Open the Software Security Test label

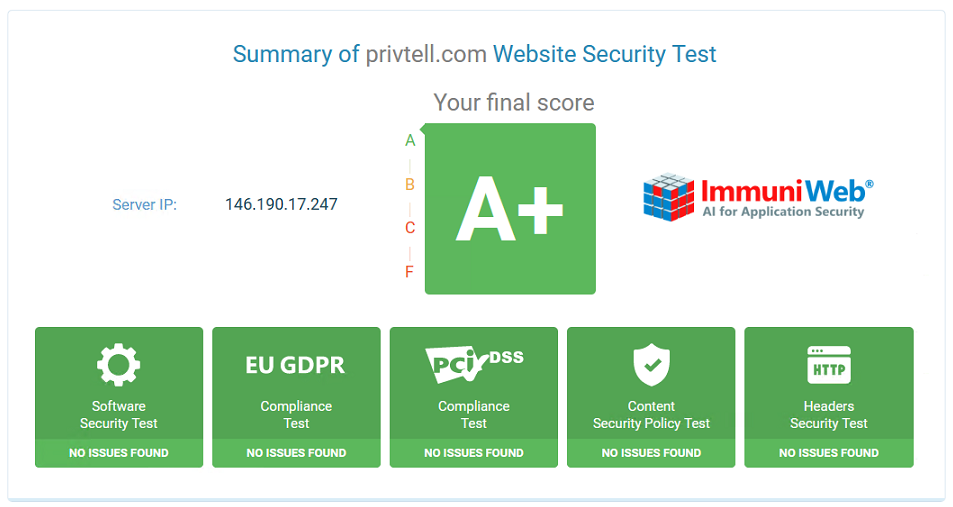(x=119, y=415)
